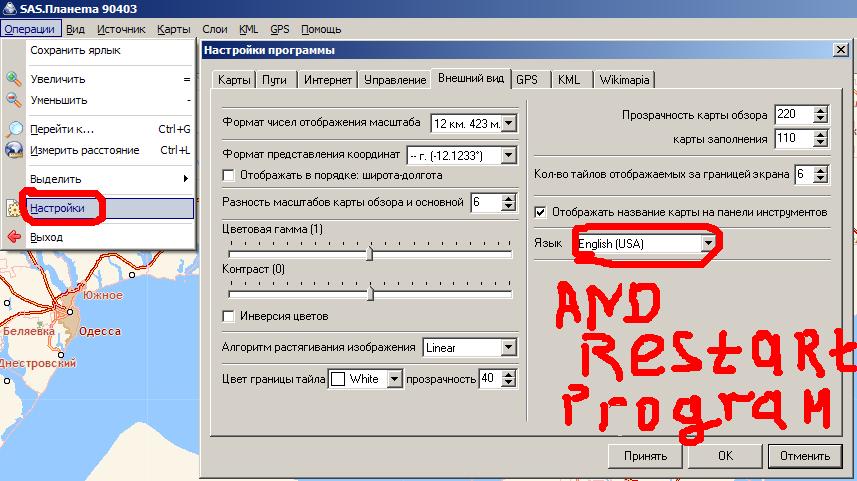Open the Формат чисел отображения масштаба dropdown
This screenshot has height=481, width=857.
(x=508, y=123)
